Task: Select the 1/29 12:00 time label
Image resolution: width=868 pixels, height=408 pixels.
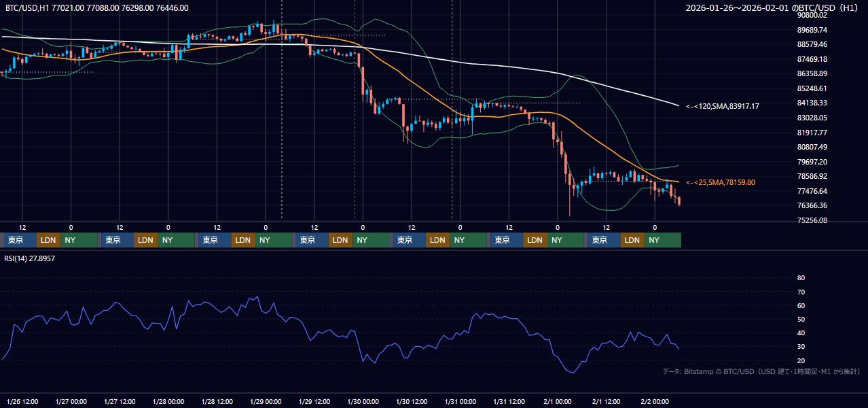Action: pyautogui.click(x=314, y=401)
